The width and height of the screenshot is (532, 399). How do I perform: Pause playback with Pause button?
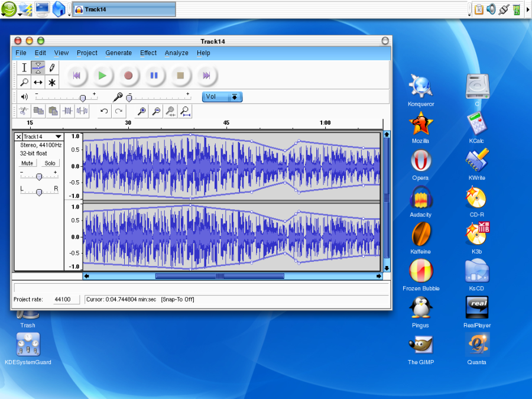point(154,75)
